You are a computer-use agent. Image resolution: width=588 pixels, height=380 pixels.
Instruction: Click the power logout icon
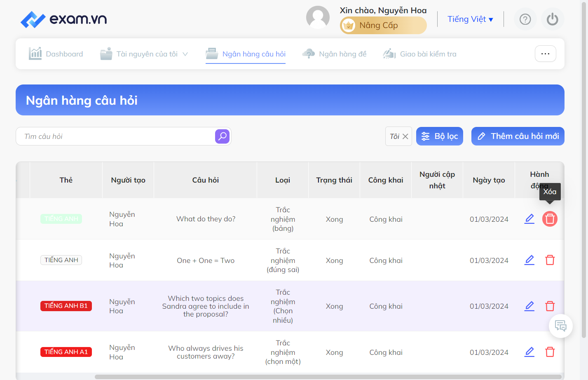553,19
